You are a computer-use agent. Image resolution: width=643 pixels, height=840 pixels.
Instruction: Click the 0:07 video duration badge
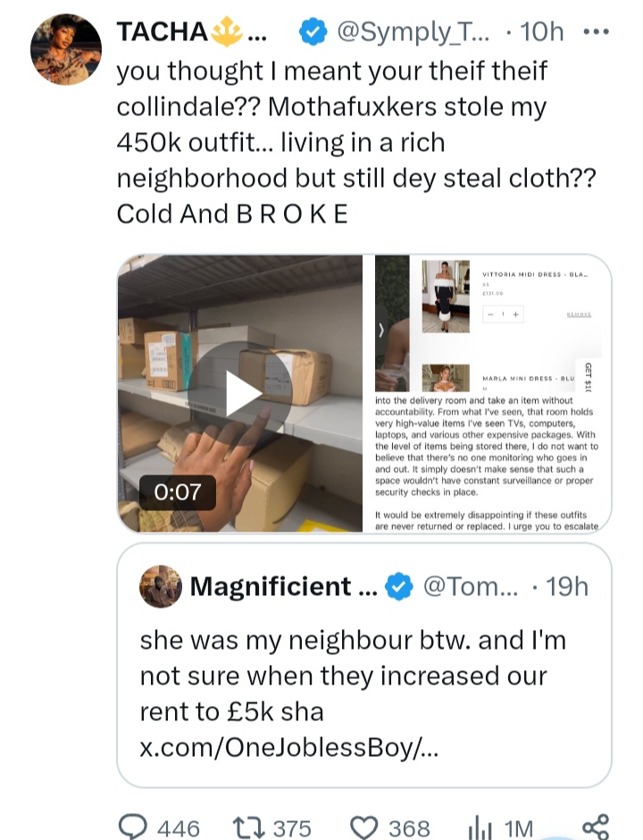(x=178, y=491)
